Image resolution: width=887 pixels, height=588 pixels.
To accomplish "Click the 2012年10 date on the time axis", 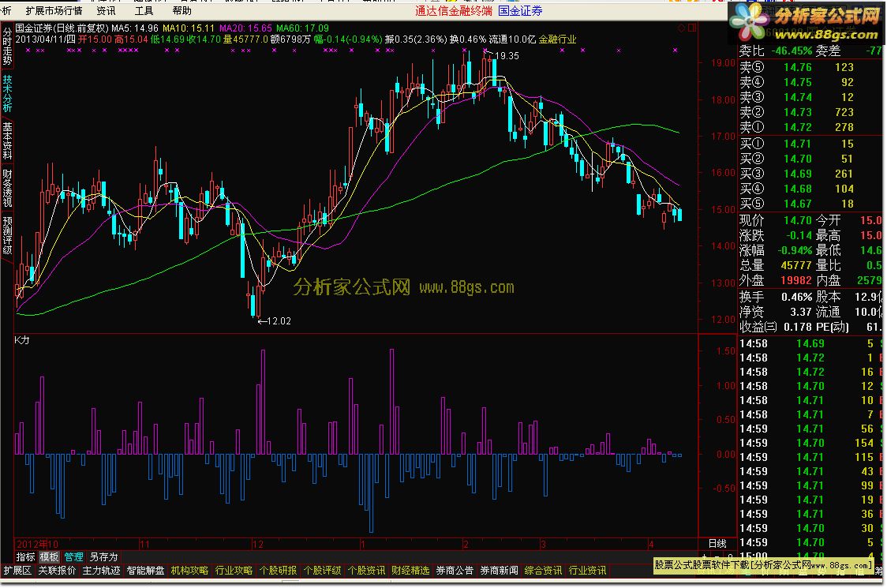I will (x=37, y=545).
